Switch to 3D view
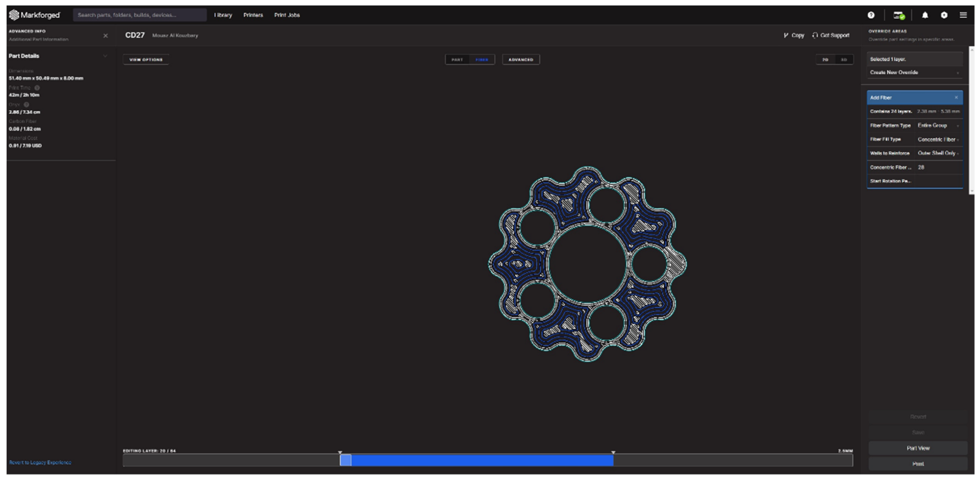 (x=843, y=59)
